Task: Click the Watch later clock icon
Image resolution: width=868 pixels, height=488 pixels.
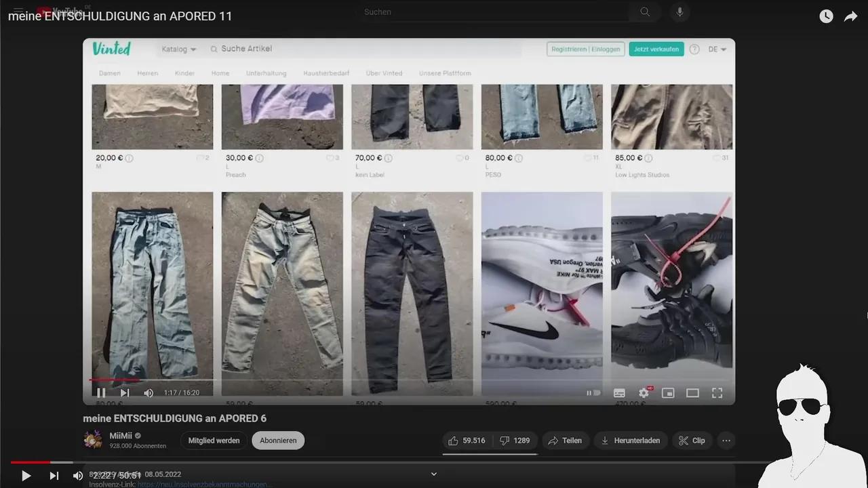Action: (826, 16)
